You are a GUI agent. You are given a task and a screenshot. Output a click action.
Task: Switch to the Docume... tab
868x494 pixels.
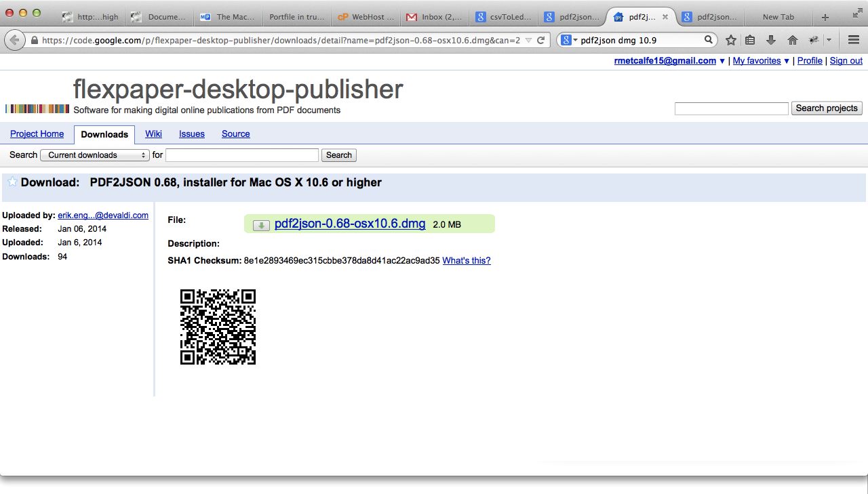(x=158, y=17)
